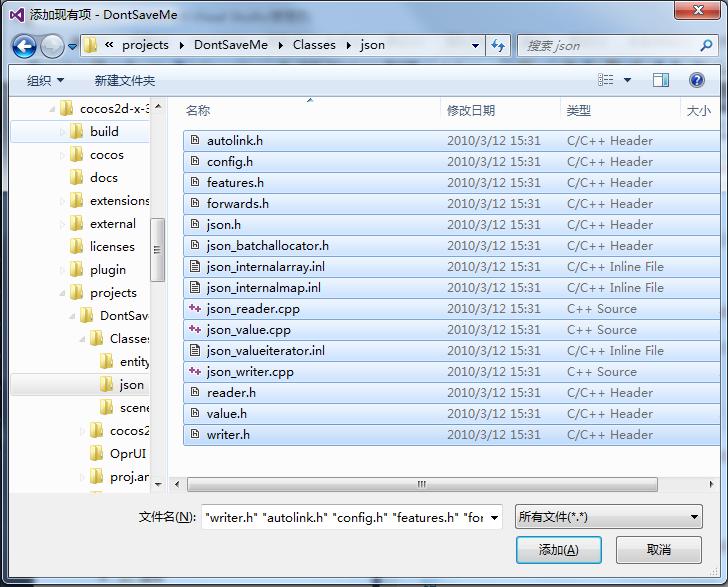Select the writer.h file icon
Screen dimensions: 728x587
click(195, 434)
